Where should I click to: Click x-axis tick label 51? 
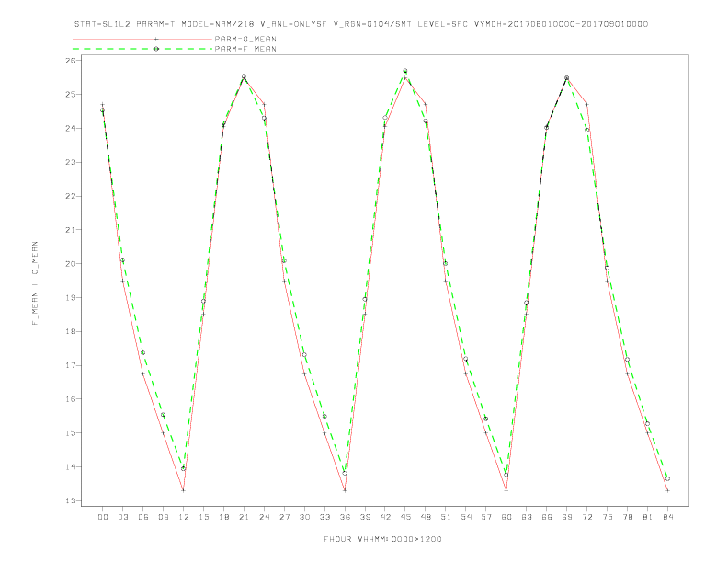coord(446,517)
